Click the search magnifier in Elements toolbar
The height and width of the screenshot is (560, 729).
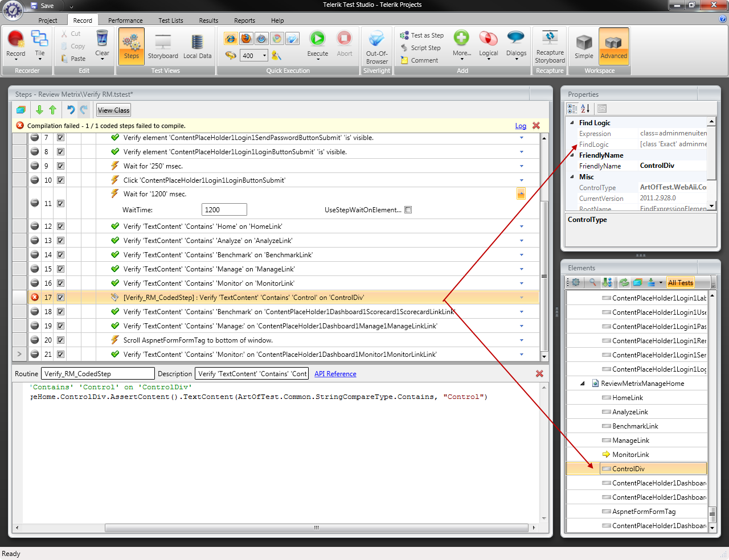tap(593, 282)
